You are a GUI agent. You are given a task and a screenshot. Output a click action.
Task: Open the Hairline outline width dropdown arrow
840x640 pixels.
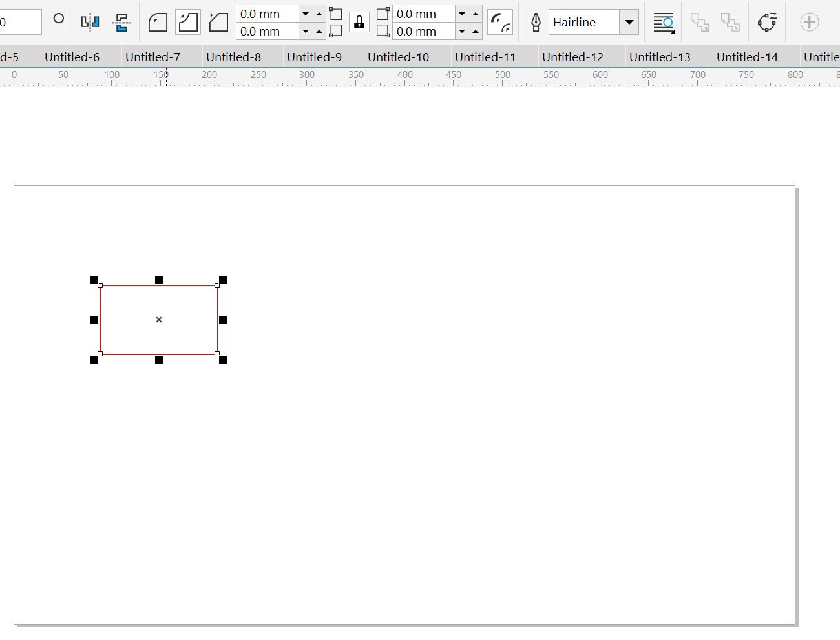(629, 22)
